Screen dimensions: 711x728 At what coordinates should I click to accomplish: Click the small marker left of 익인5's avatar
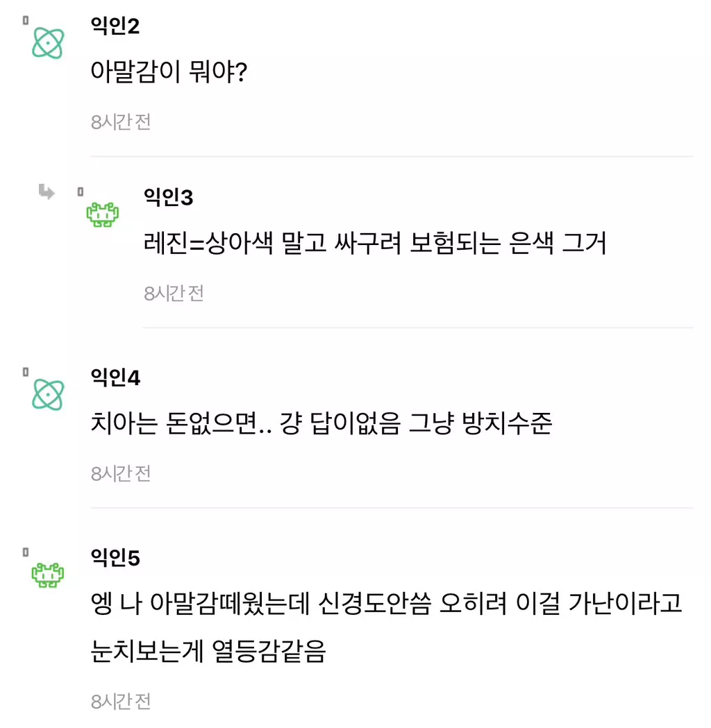26,552
